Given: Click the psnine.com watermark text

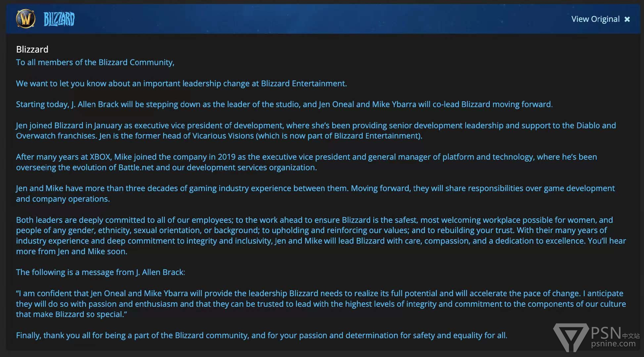Looking at the screenshot, I should click(x=613, y=344).
